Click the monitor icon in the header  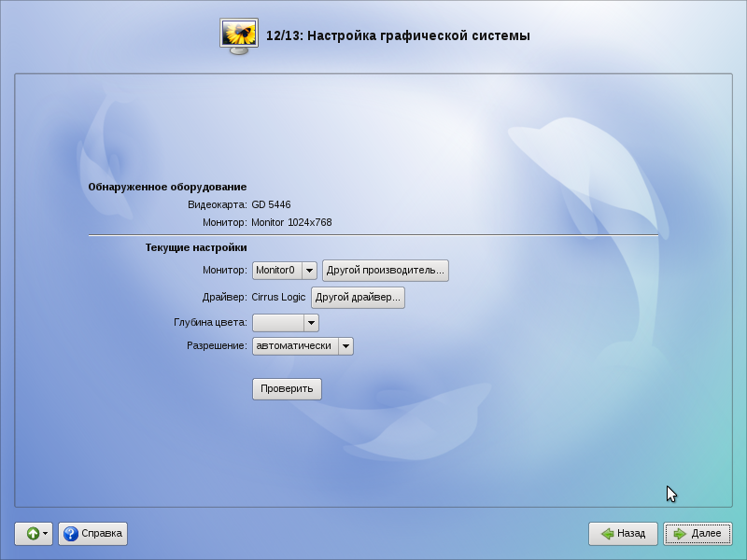pos(239,35)
